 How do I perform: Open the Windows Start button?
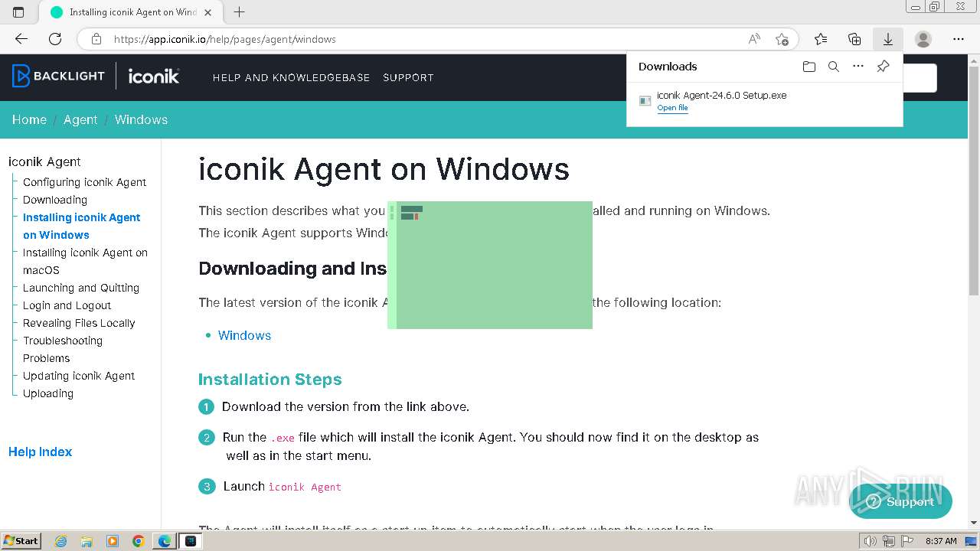point(21,540)
